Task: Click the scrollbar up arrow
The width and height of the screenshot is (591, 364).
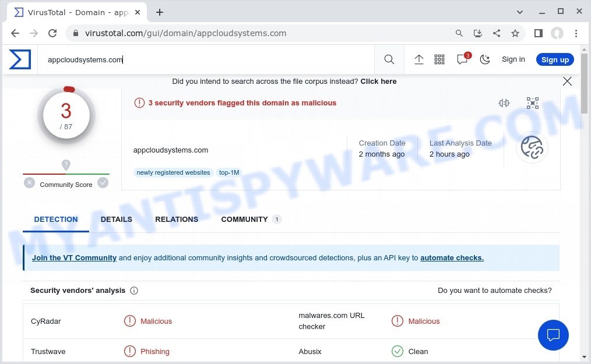Action: (x=584, y=50)
